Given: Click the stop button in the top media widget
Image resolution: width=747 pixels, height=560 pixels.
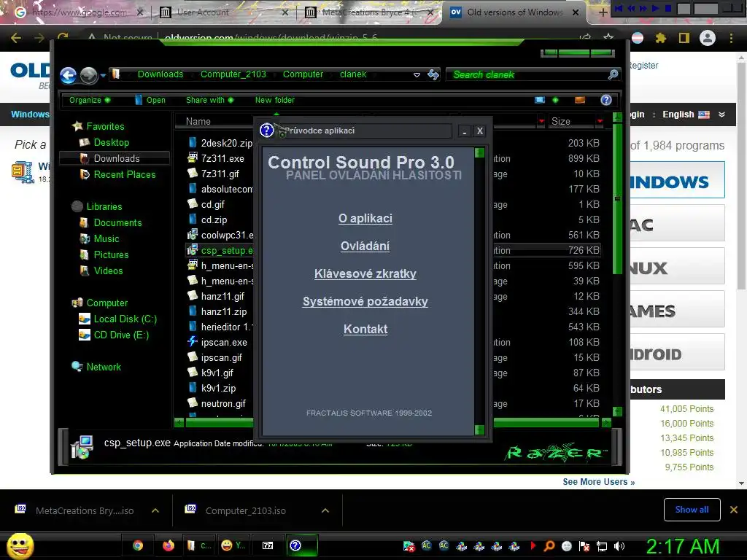Looking at the screenshot, I should coord(668,8).
